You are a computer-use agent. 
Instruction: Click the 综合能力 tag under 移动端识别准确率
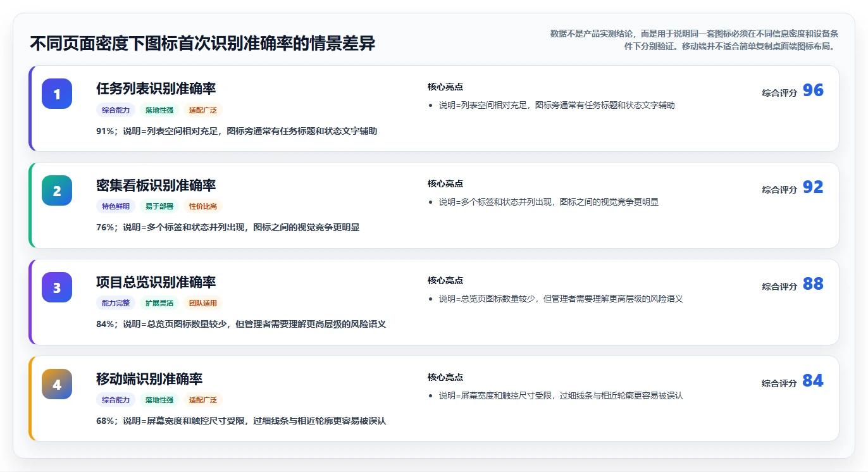coord(116,400)
